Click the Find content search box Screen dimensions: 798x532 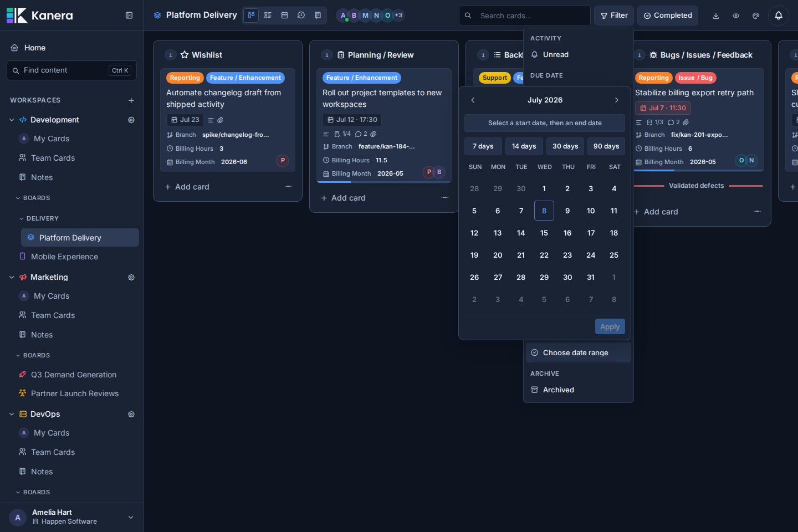click(x=72, y=70)
